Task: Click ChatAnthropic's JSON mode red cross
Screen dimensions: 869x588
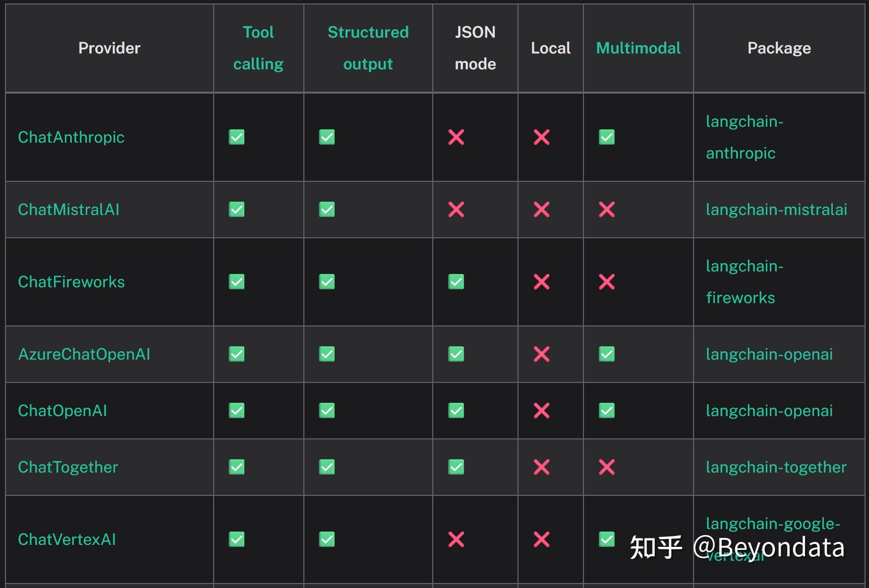Action: [x=456, y=137]
